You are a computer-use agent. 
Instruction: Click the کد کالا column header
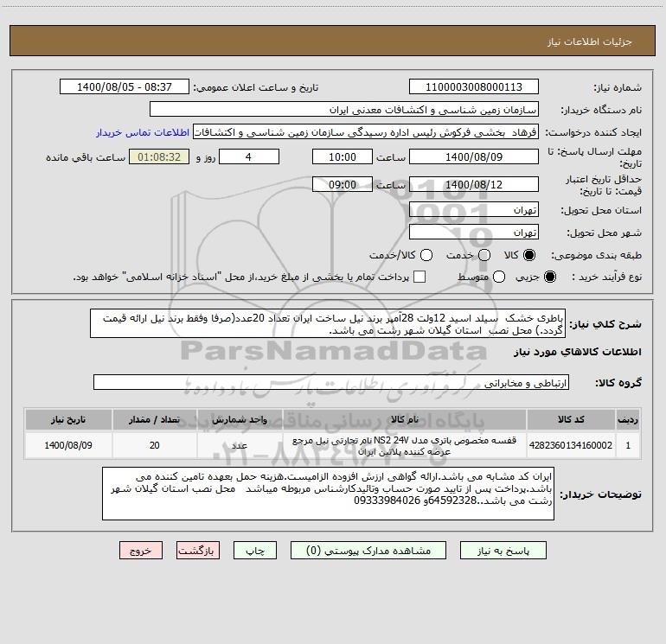pos(571,419)
